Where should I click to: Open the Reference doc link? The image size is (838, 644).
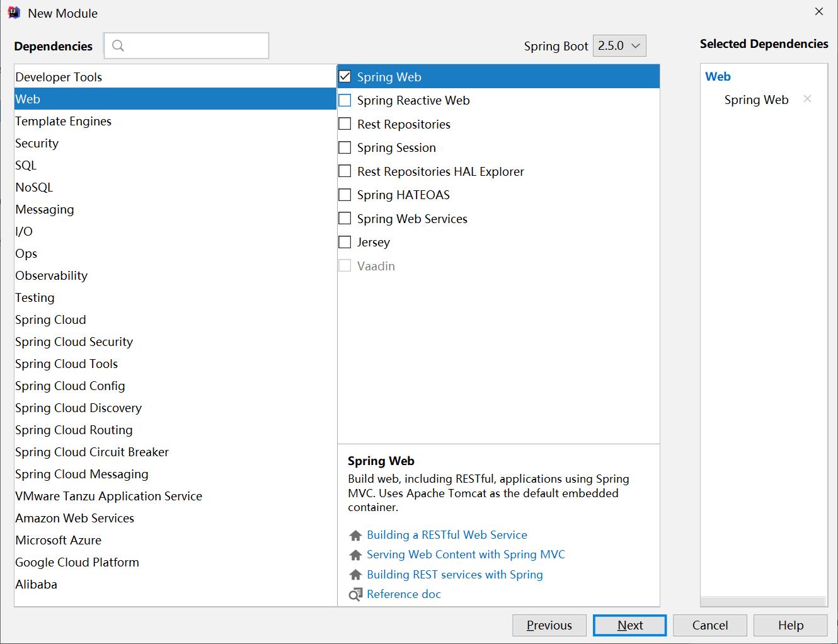click(403, 594)
